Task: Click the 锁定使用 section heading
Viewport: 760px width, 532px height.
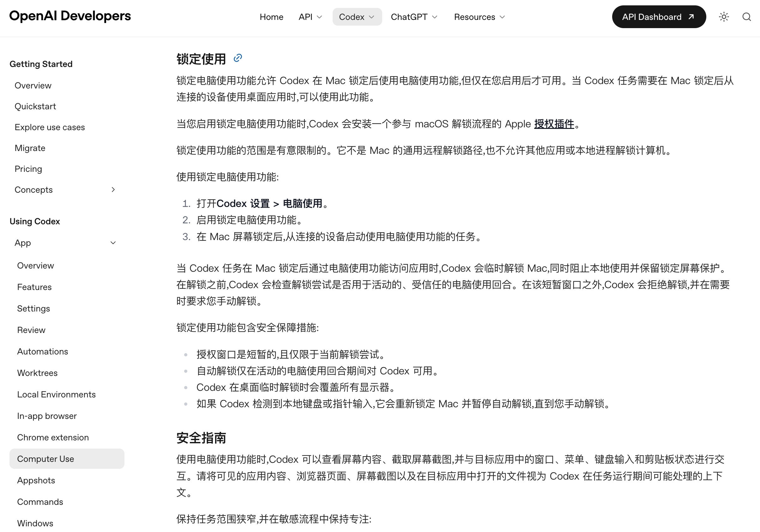Action: click(201, 59)
